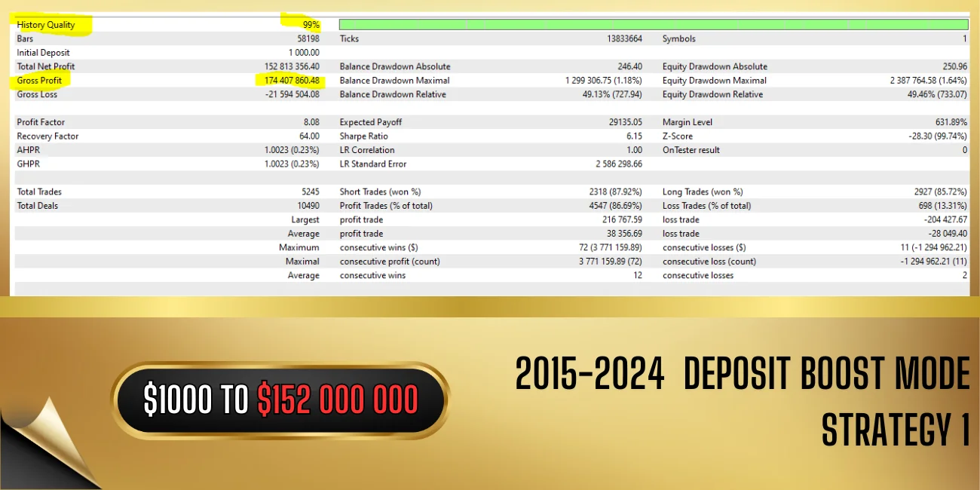
Task: Select the Long Trades value 2927 (85.72%)
Action: 940,192
